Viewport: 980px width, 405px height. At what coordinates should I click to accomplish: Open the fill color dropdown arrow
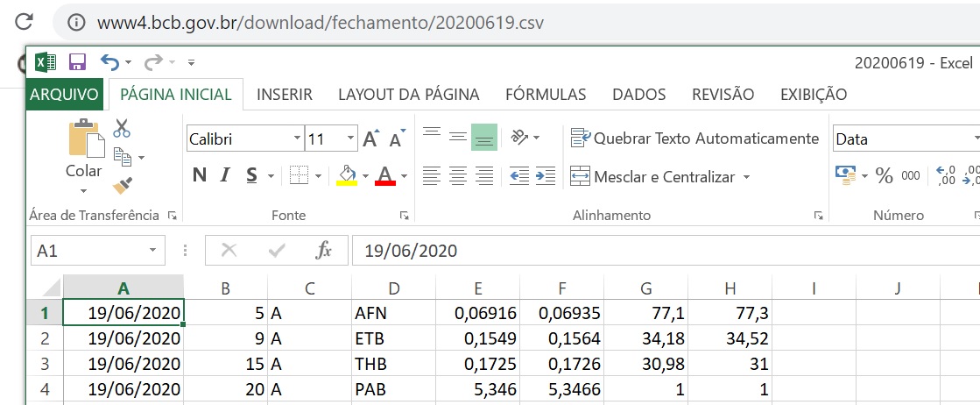pyautogui.click(x=365, y=176)
